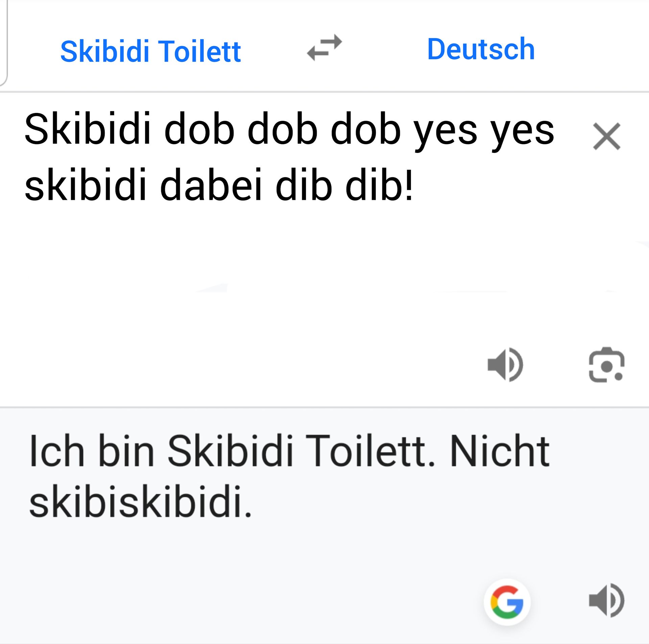
Task: Click the Google logo button
Action: click(x=507, y=602)
